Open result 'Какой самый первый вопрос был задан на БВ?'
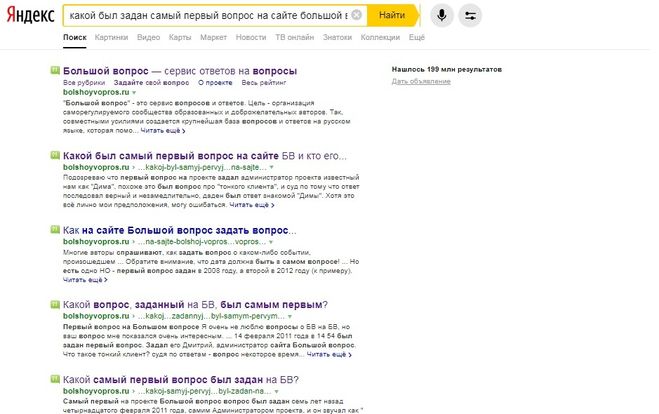Screen dimensions: 659x414 pos(181,380)
